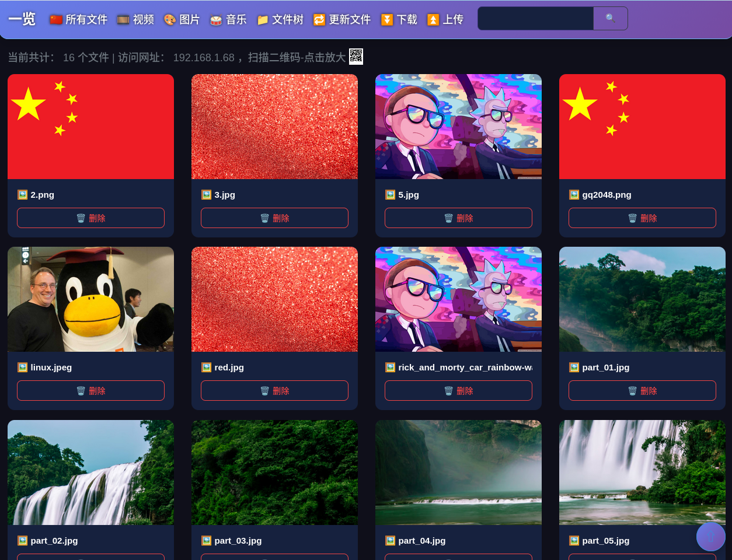Click the image icon beside red.jpg
This screenshot has width=732, height=560.
click(x=206, y=367)
